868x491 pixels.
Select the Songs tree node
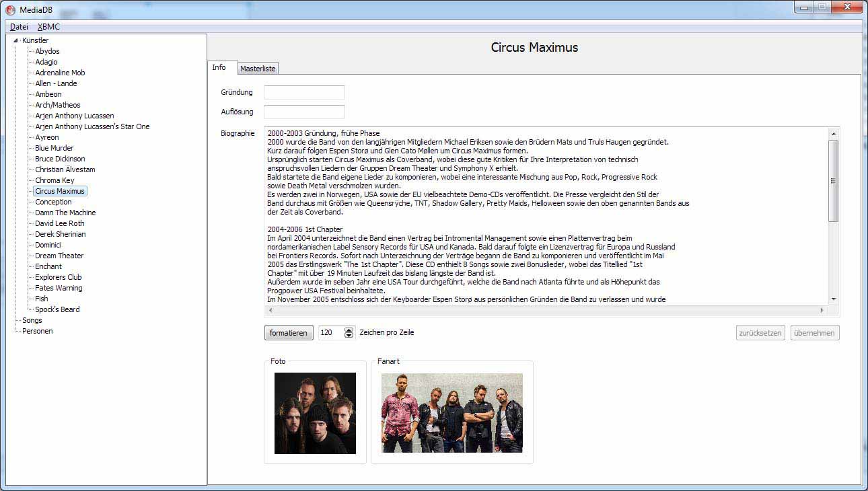[x=32, y=320]
